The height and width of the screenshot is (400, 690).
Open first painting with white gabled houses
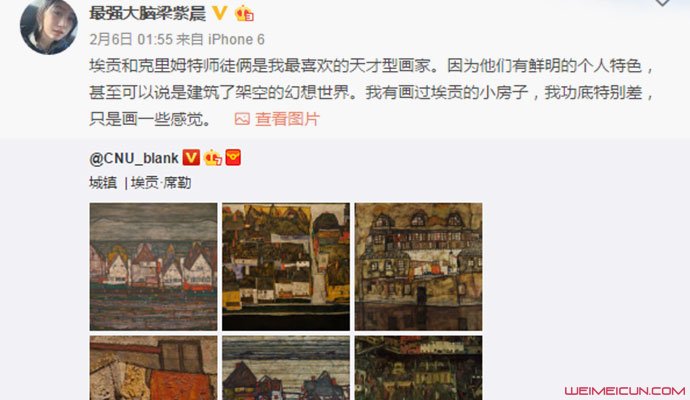[x=154, y=267]
